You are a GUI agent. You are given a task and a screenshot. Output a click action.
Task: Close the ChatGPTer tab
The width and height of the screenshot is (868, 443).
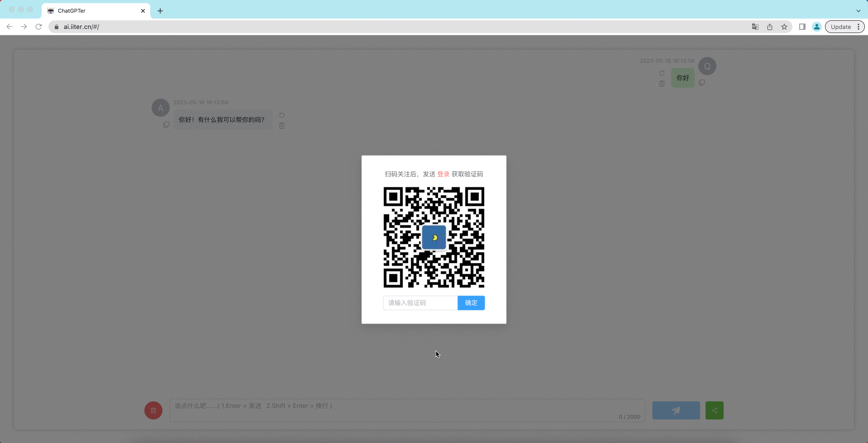pos(143,11)
